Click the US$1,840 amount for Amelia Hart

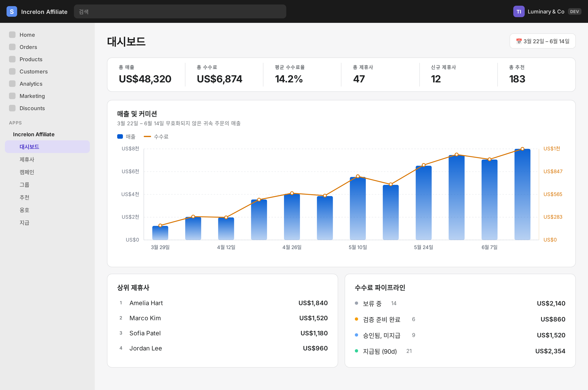click(x=313, y=303)
